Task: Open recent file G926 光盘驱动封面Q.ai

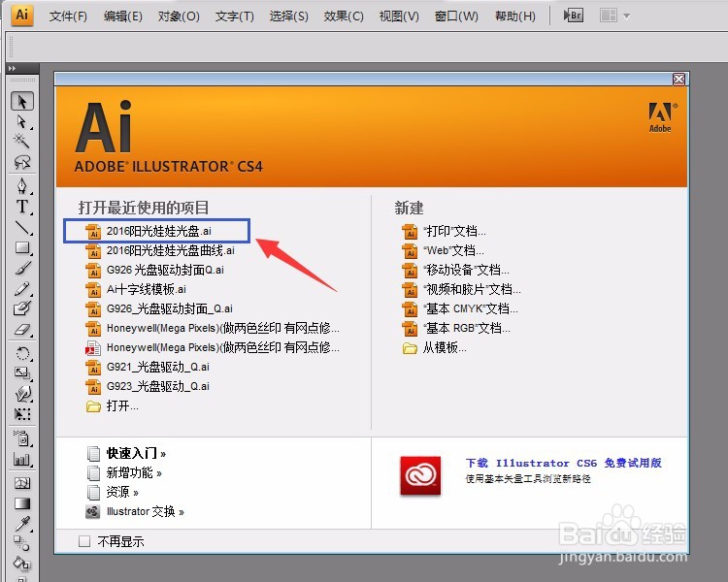Action: [155, 270]
